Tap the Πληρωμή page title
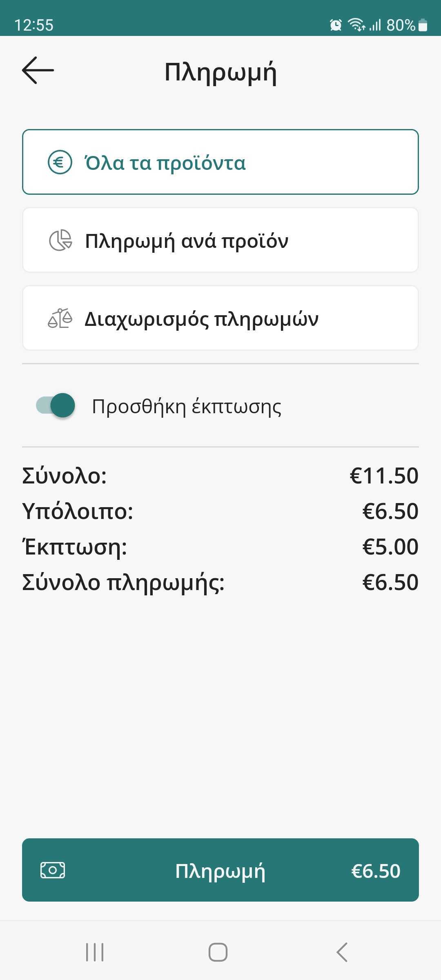The height and width of the screenshot is (980, 441). (x=220, y=73)
